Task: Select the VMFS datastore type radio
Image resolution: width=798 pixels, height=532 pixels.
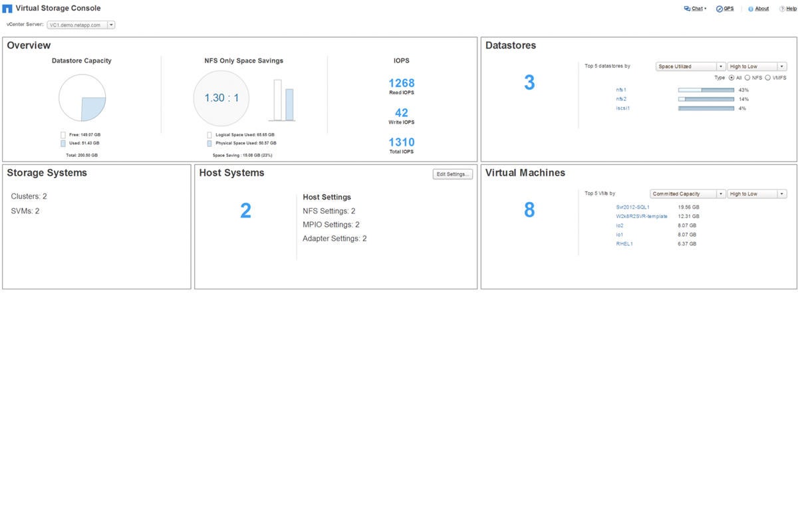Action: 768,78
